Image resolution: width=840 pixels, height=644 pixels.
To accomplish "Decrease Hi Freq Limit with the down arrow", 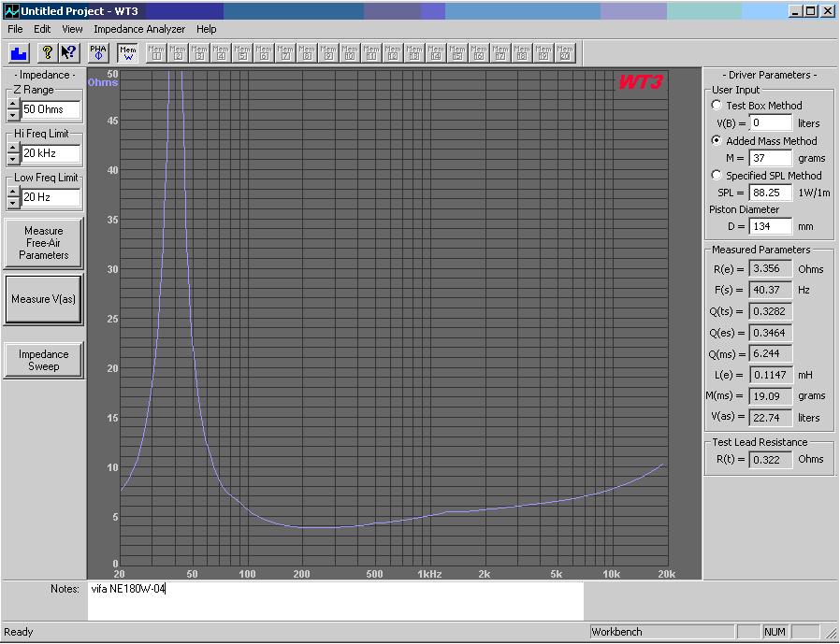I will coord(13,159).
